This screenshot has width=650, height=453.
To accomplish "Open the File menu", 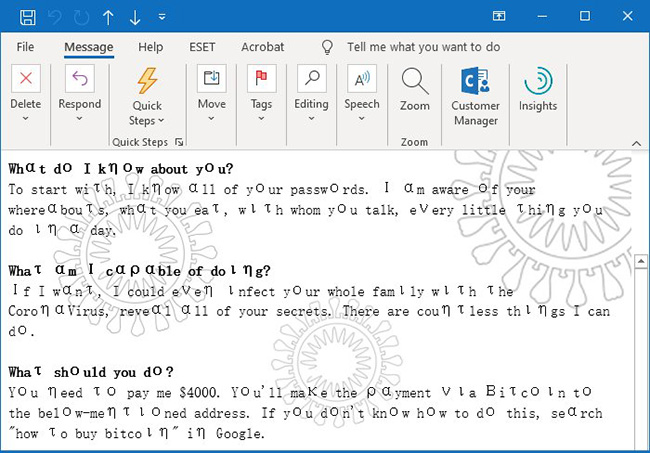I will point(26,47).
